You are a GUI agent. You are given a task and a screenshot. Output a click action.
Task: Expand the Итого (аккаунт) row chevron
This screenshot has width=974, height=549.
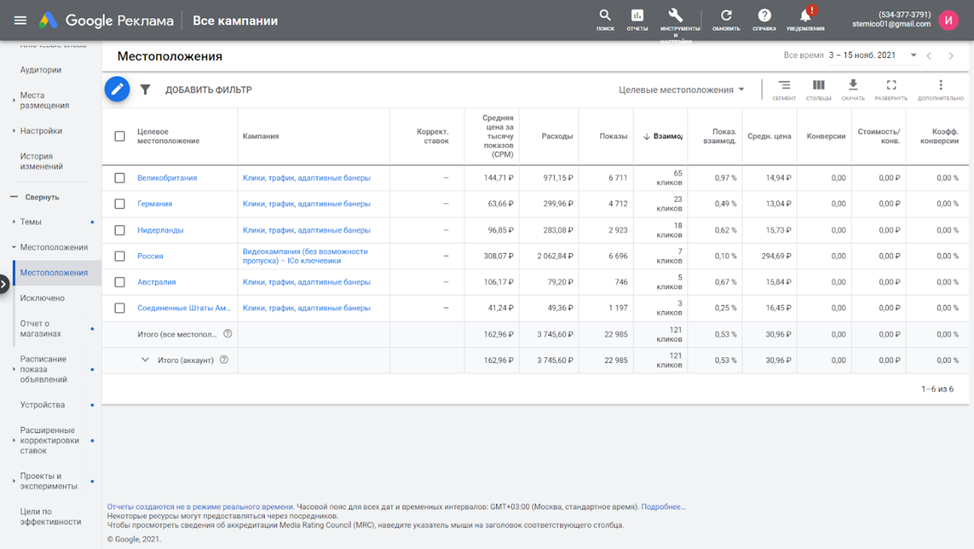[145, 360]
